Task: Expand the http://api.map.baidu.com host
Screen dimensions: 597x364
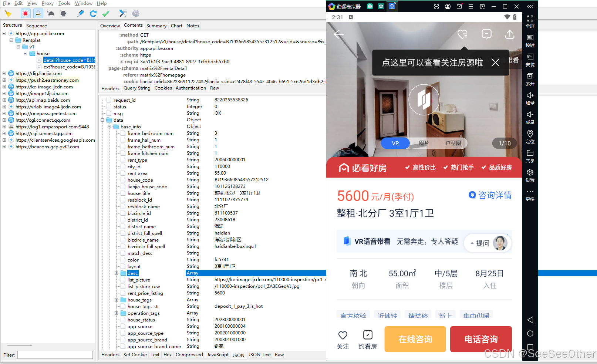Action: click(x=4, y=100)
